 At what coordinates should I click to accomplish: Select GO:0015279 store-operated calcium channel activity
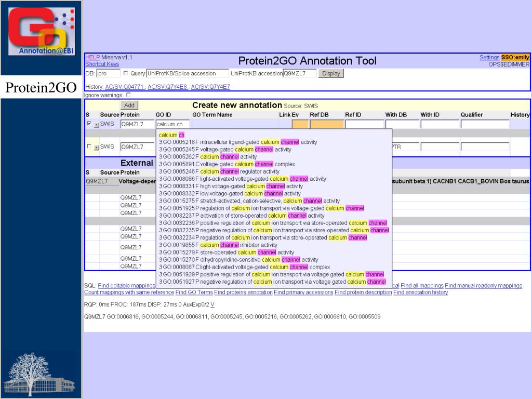(227, 252)
